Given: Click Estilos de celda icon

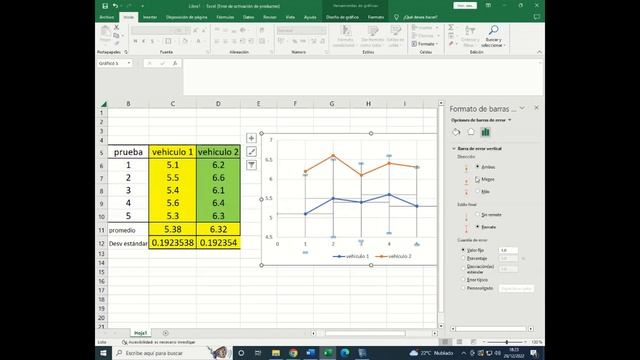Looking at the screenshot, I should [395, 31].
